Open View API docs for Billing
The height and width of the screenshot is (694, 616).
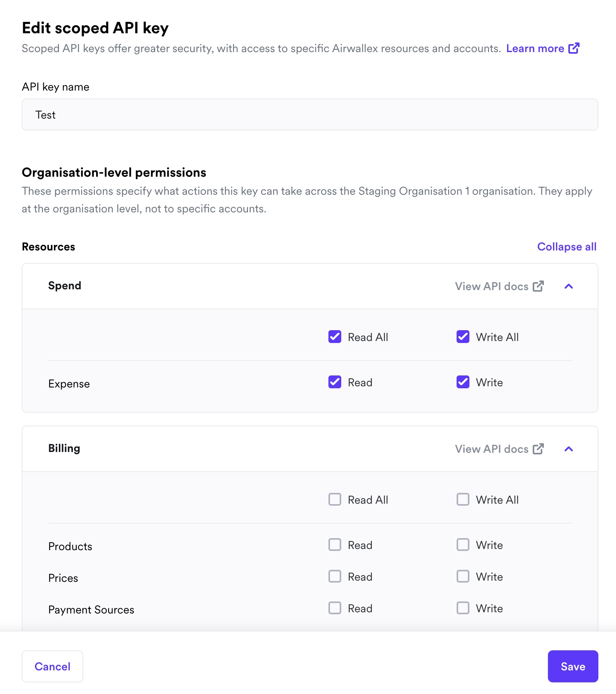pyautogui.click(x=492, y=449)
